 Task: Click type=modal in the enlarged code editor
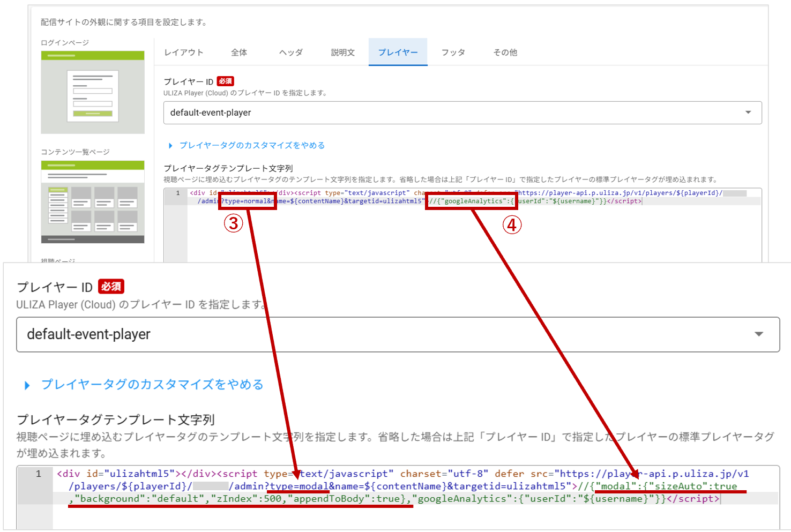(x=299, y=486)
